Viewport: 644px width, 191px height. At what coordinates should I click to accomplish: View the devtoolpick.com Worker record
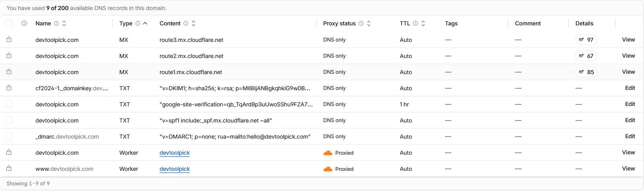coord(628,152)
